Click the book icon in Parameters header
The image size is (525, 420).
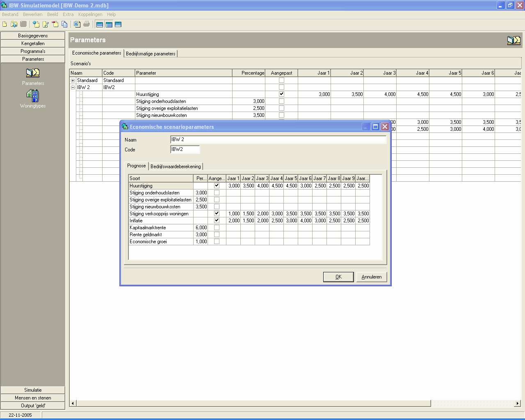514,40
